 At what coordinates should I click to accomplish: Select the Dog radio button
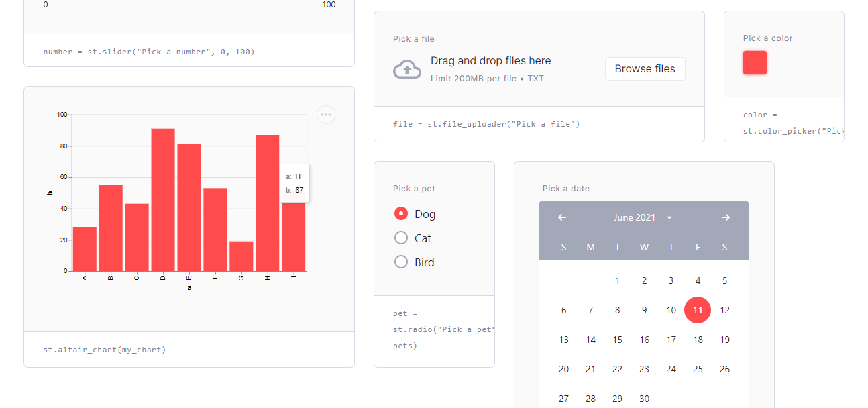coord(401,214)
